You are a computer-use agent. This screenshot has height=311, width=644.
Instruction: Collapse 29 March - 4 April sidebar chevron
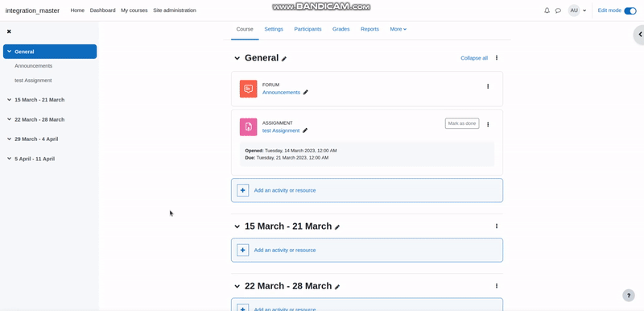tap(9, 139)
